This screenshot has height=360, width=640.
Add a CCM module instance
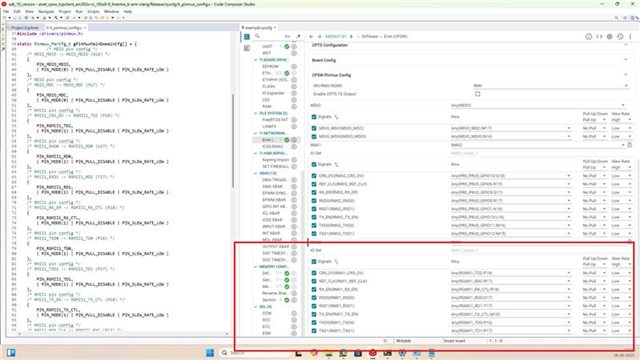294,313
